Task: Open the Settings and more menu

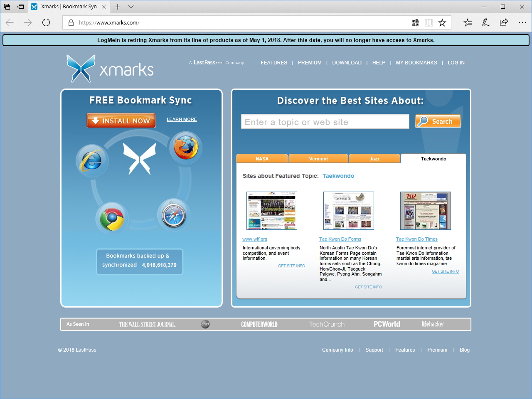Action: point(522,22)
